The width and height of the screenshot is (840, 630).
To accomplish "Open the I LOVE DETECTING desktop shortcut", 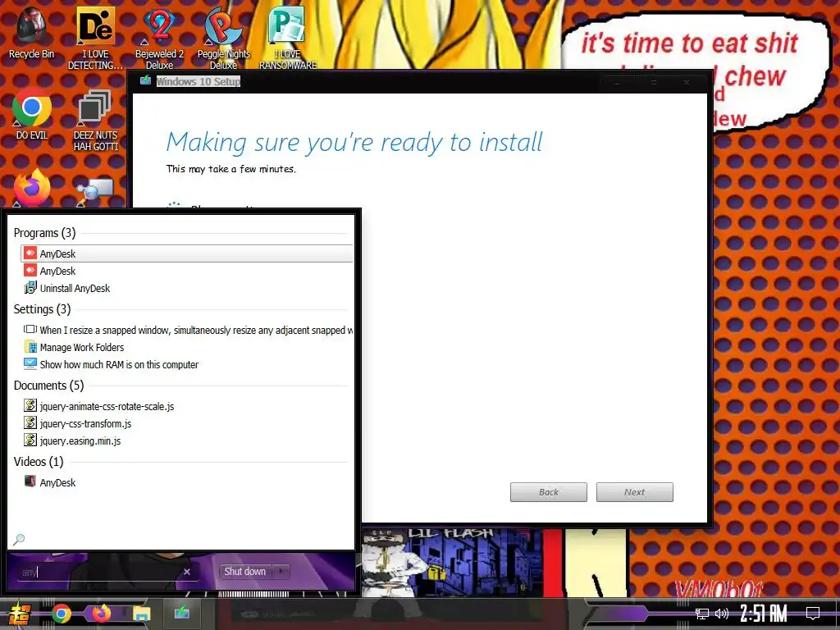I will (95, 38).
